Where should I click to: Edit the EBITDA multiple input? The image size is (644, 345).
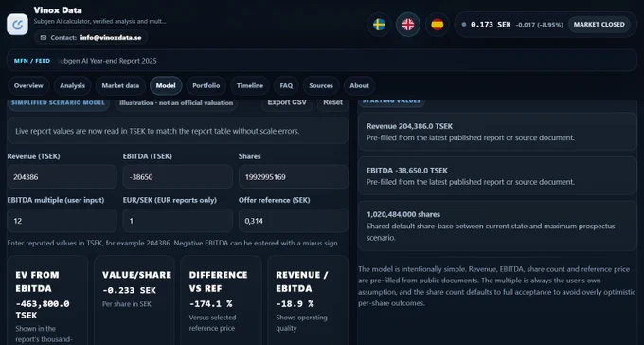(62, 221)
